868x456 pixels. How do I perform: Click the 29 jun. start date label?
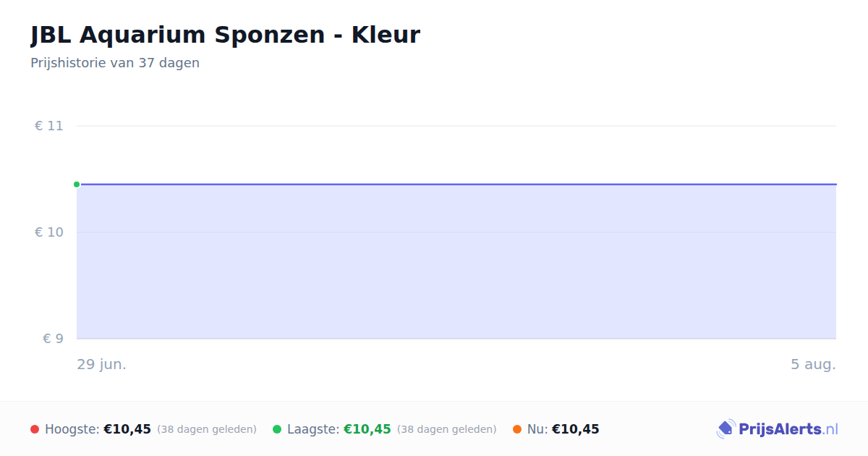102,364
